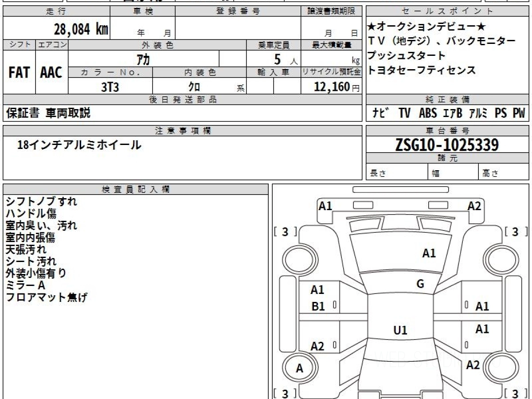The image size is (532, 399).
Task: Click the 車検 header cell
Action: pyautogui.click(x=143, y=12)
